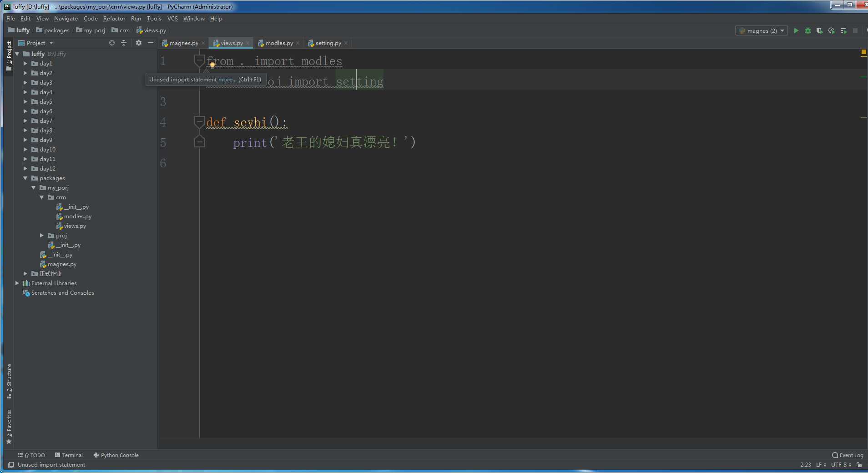Screen dimensions: 868x473
Task: Fold the seyhi function at line 4
Action: pos(199,122)
